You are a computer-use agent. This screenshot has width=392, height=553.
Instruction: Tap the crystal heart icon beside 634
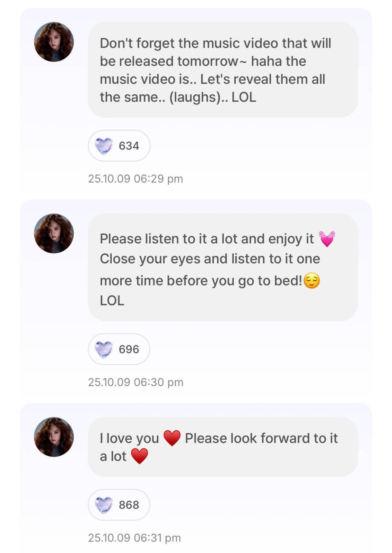[104, 146]
